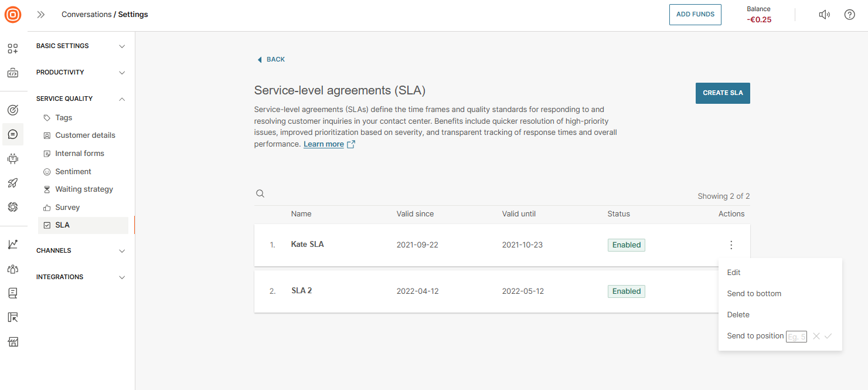868x390 pixels.
Task: Click the Create SLA button
Action: coord(722,93)
